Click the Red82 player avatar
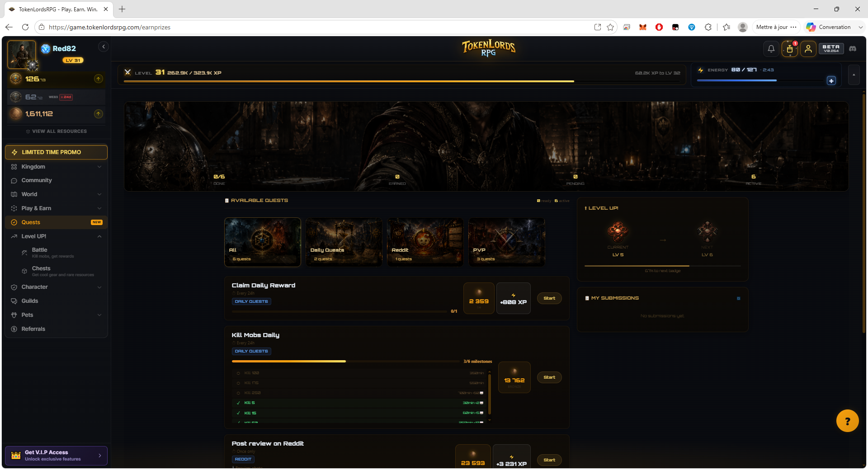This screenshot has height=470, width=868. coord(21,54)
